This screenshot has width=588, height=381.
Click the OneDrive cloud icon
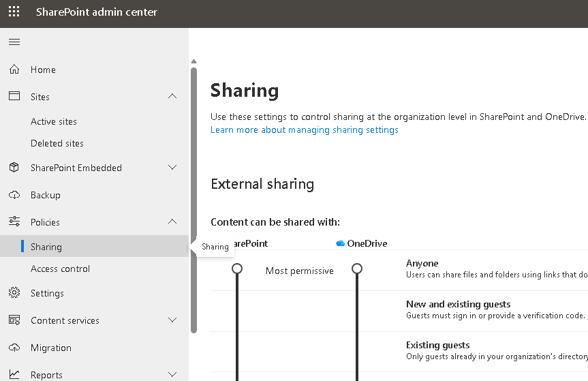(341, 243)
